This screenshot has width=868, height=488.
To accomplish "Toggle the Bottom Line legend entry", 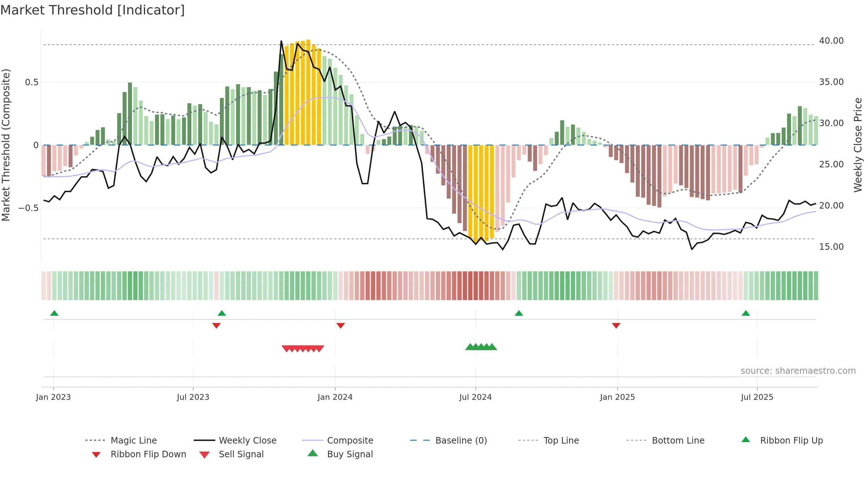I will coord(665,440).
